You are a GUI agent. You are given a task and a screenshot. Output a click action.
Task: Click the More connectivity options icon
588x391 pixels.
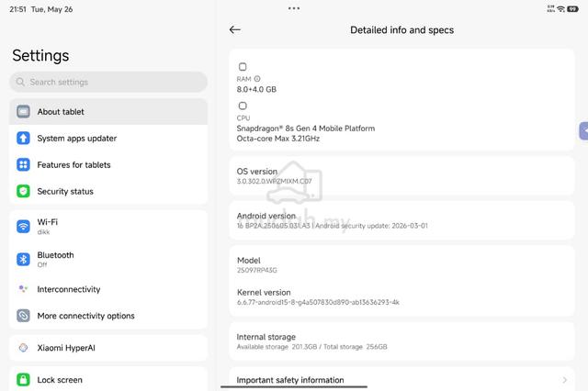(23, 316)
